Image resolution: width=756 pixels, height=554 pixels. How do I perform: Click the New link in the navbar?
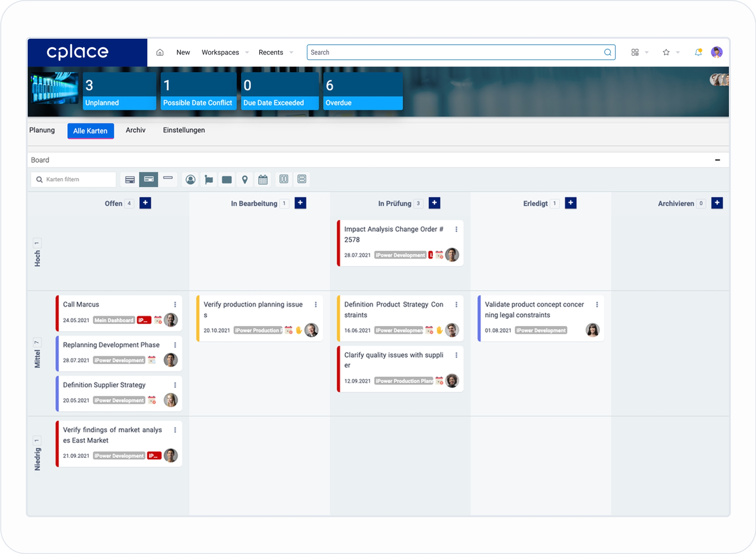coord(183,52)
